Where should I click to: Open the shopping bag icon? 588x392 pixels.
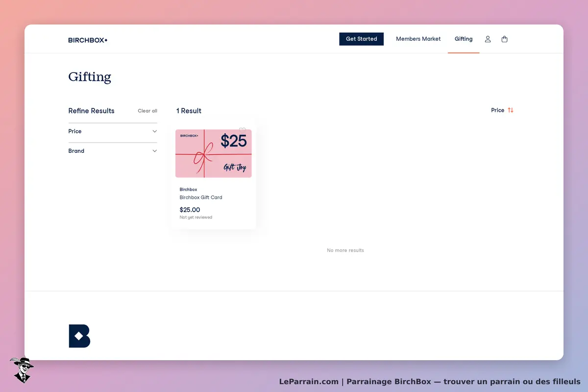click(504, 39)
